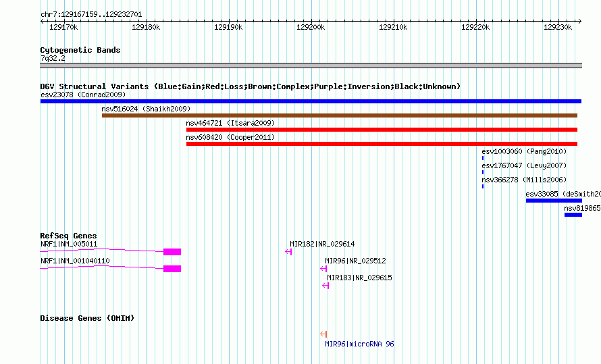601x364 pixels.
Task: Click the MIR183|NR_029615 label
Action: (359, 278)
